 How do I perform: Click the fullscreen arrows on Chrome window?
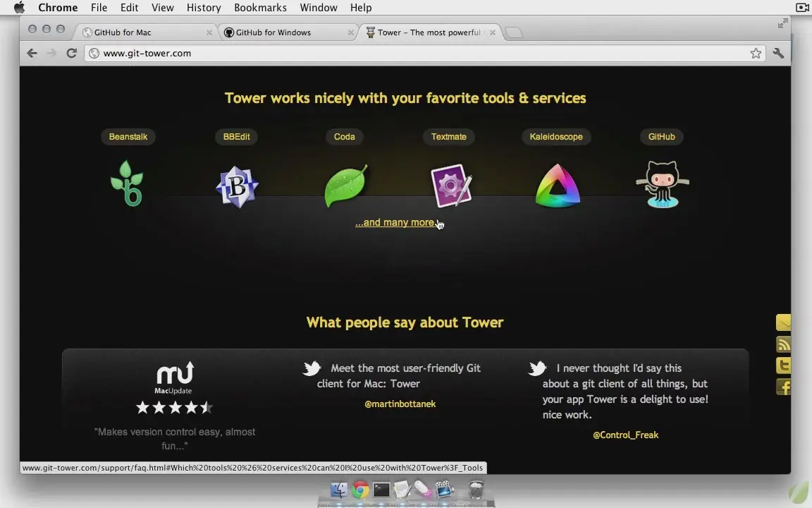click(x=782, y=23)
